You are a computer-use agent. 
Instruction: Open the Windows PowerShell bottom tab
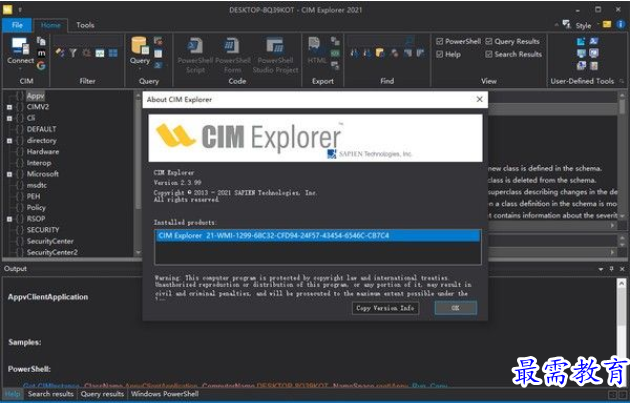pos(165,394)
